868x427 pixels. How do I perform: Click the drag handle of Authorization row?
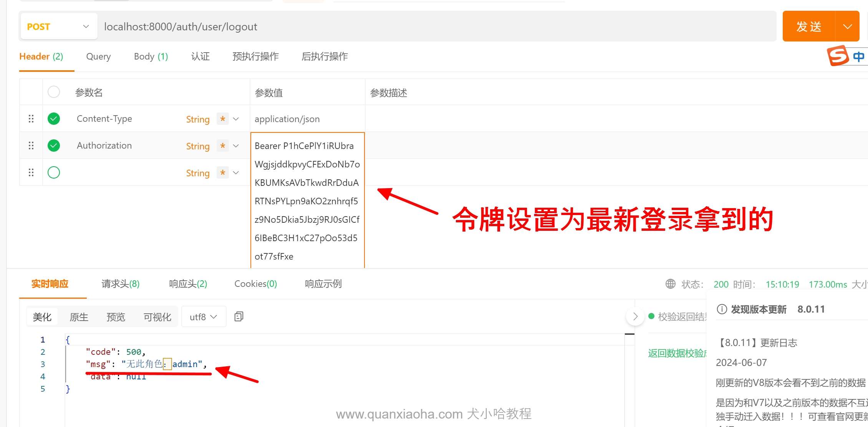[x=31, y=146]
